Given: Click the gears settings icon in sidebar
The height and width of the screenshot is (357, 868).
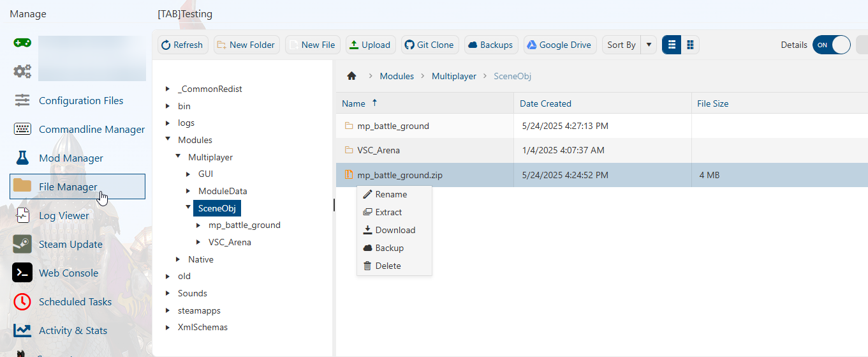Looking at the screenshot, I should [22, 71].
